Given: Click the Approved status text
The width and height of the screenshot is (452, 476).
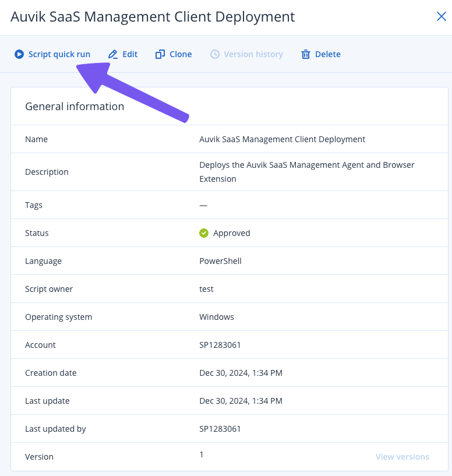Looking at the screenshot, I should tap(232, 233).
